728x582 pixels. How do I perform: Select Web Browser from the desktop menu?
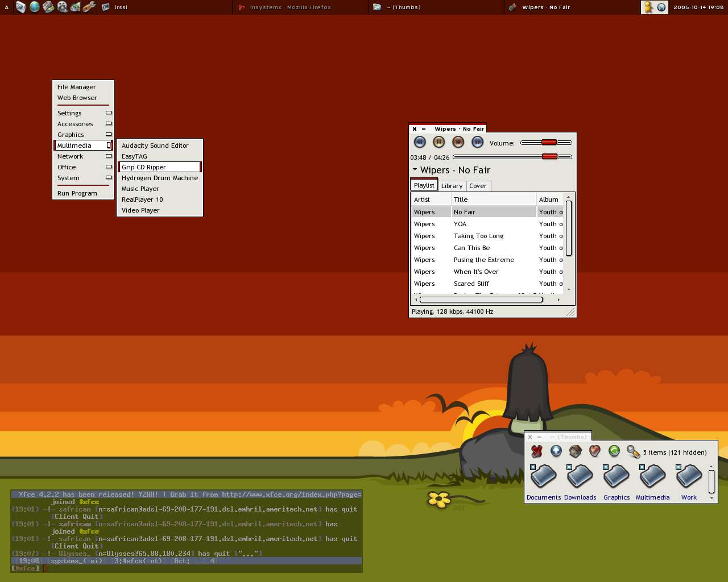[84, 98]
